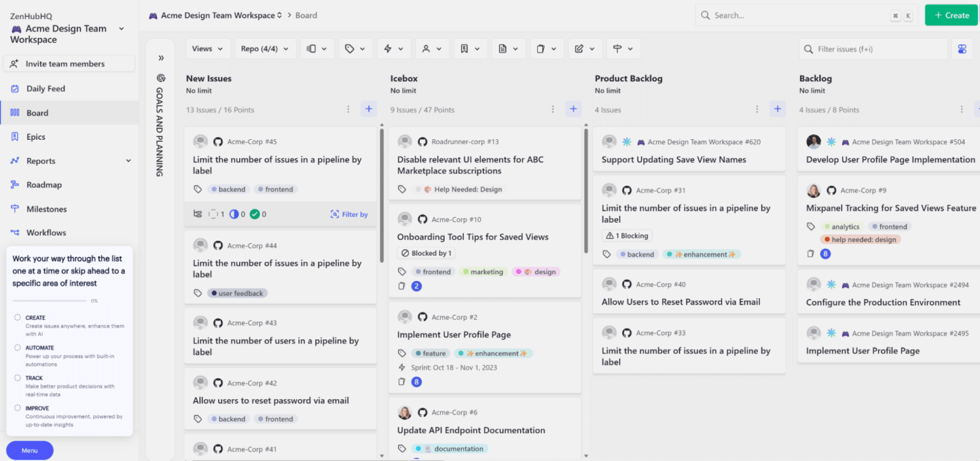Image resolution: width=980 pixels, height=461 pixels.
Task: Click the GitHub icon on Acme-Corp #45
Action: 218,142
